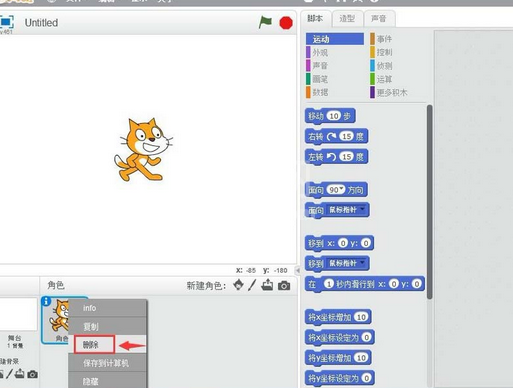Image resolution: width=513 pixels, height=388 pixels.
Task: Click the 15 value in 左转 block
Action: (347, 157)
